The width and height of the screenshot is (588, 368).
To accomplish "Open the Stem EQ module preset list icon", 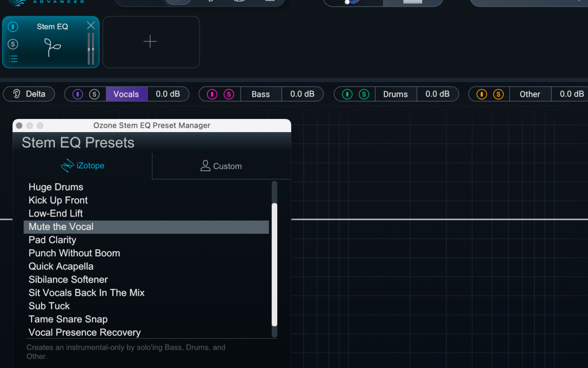I will (x=13, y=59).
